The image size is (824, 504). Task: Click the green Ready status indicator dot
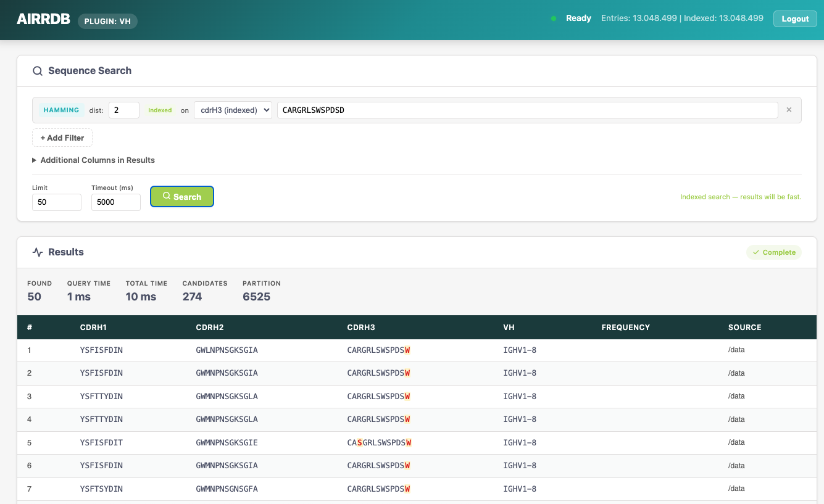click(x=553, y=19)
